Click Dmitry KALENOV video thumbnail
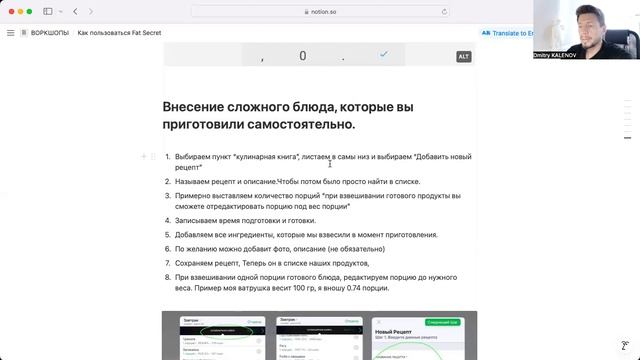The height and width of the screenshot is (360, 640). coord(587,29)
